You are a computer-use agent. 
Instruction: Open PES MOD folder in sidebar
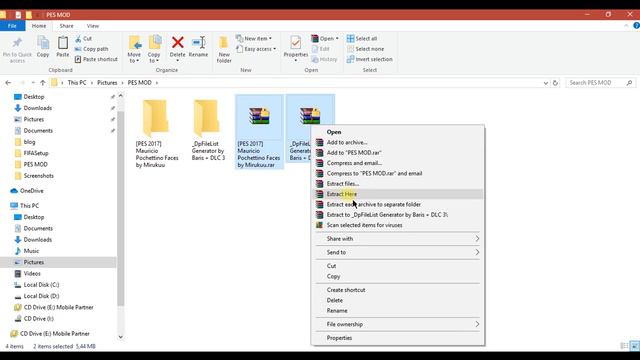point(36,164)
